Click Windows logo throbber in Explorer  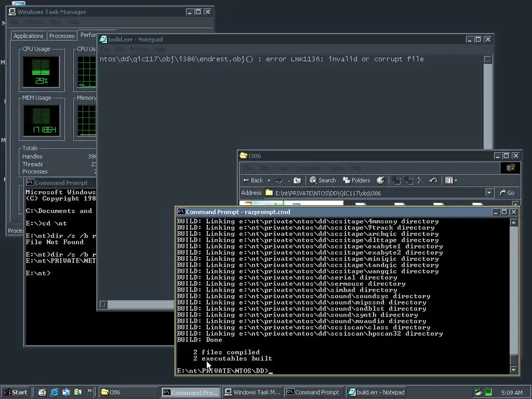point(510,168)
